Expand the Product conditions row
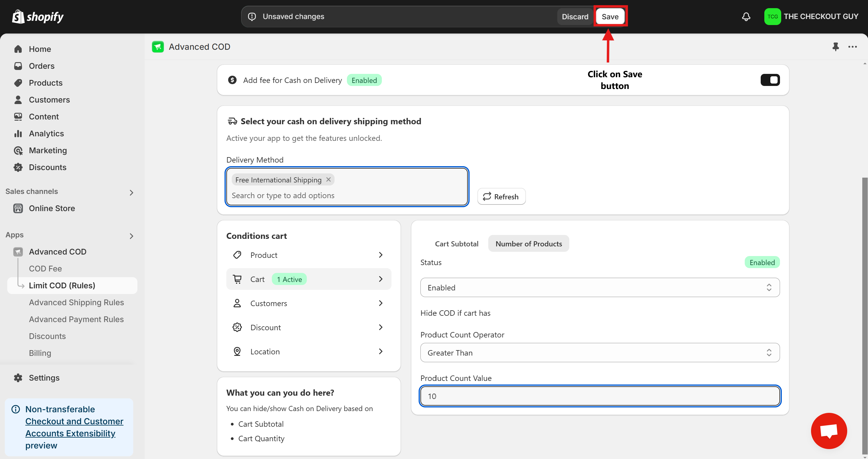The image size is (868, 459). tap(309, 255)
